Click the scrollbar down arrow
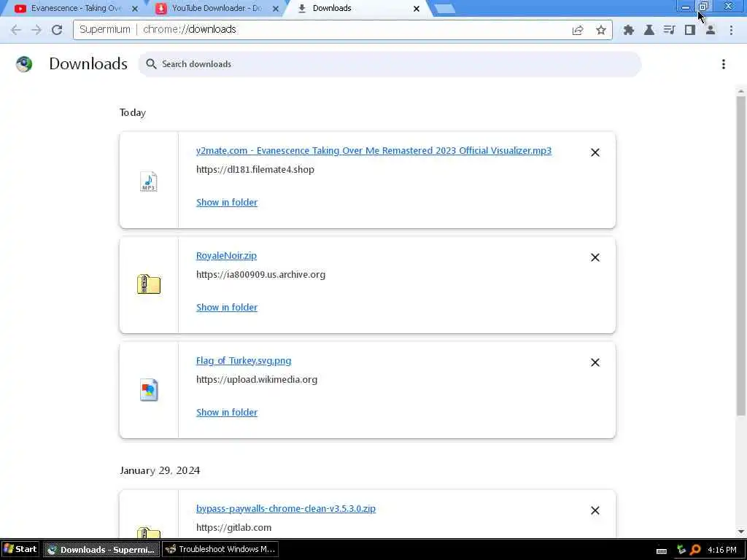This screenshot has width=747, height=560. pyautogui.click(x=741, y=532)
